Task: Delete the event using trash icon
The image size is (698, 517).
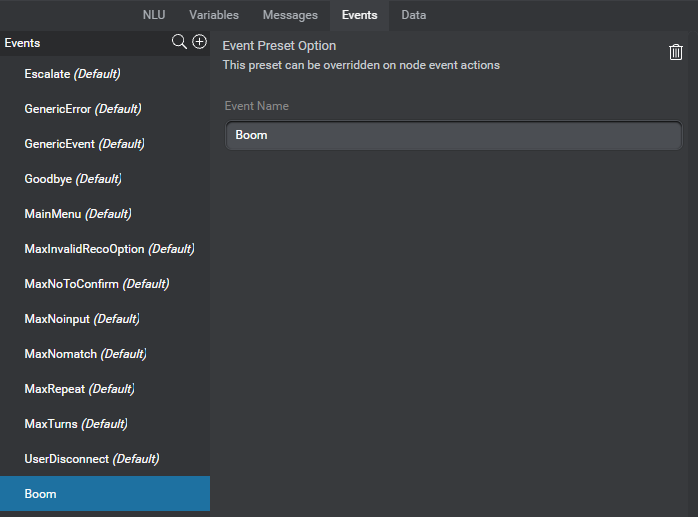Action: [x=676, y=52]
